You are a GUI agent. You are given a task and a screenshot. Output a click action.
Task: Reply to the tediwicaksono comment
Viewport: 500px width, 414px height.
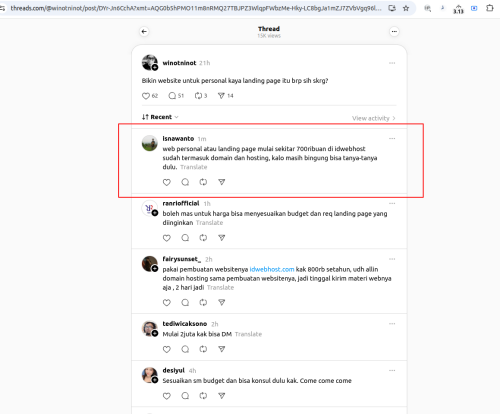point(185,349)
